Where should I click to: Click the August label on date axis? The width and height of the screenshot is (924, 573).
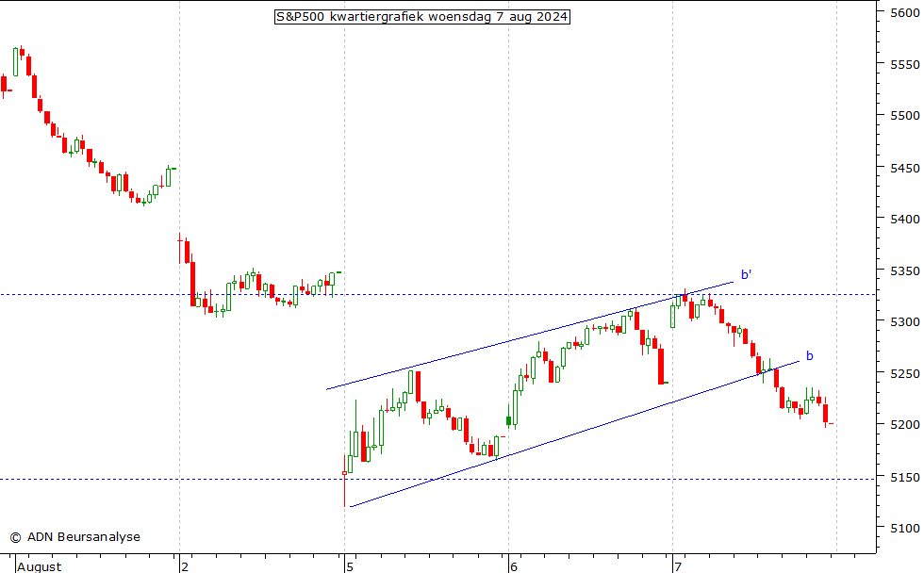(40, 566)
